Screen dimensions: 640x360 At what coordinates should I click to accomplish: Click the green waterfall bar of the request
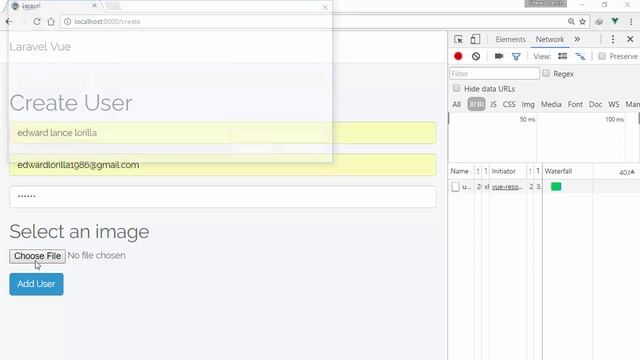pos(556,187)
